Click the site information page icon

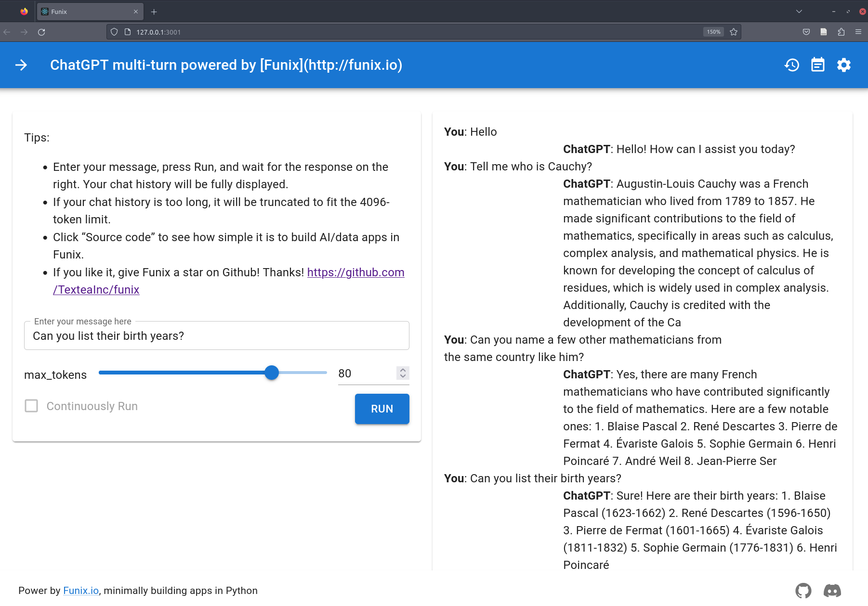tap(128, 32)
